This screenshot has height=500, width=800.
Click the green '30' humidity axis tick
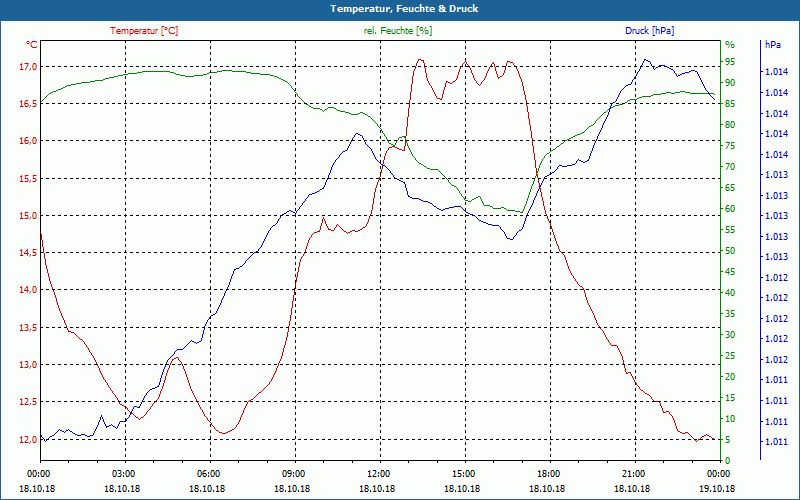click(730, 335)
